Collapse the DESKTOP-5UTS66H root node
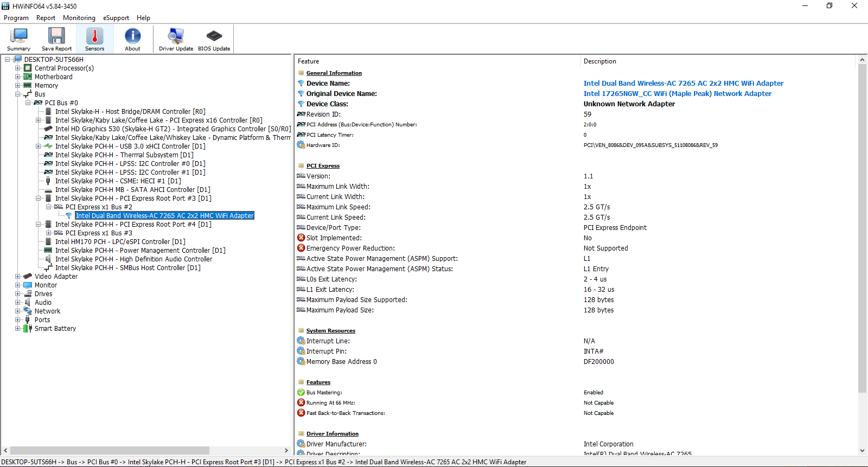868x467 pixels. (7, 59)
